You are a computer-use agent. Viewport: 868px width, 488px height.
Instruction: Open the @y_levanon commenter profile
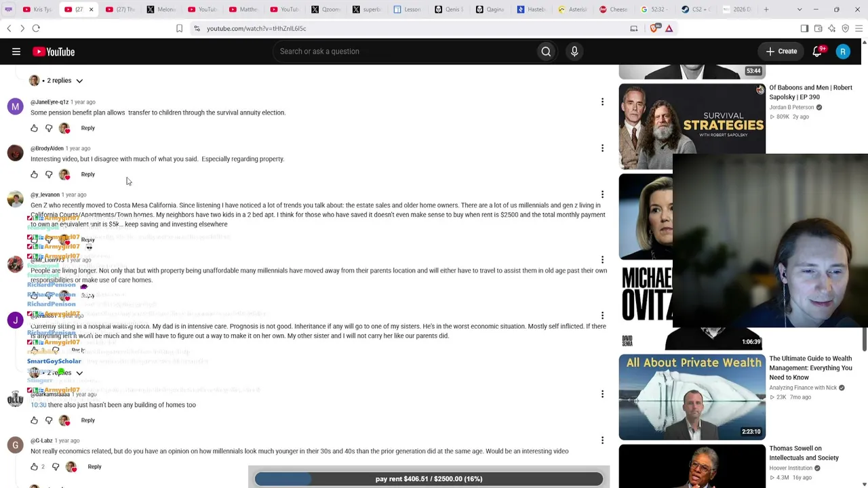tap(45, 195)
